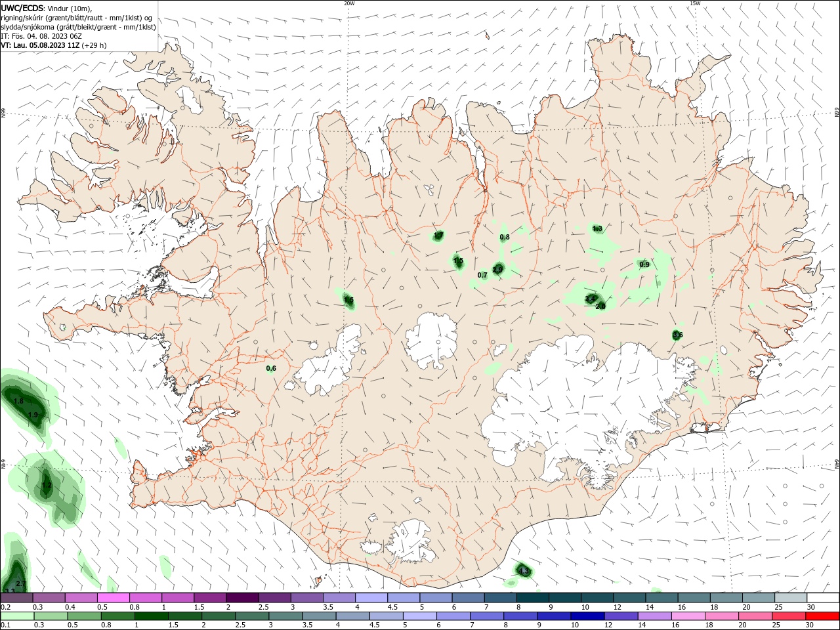Click the 3.6 precipitation value in east Iceland
840x630 pixels.
click(678, 335)
